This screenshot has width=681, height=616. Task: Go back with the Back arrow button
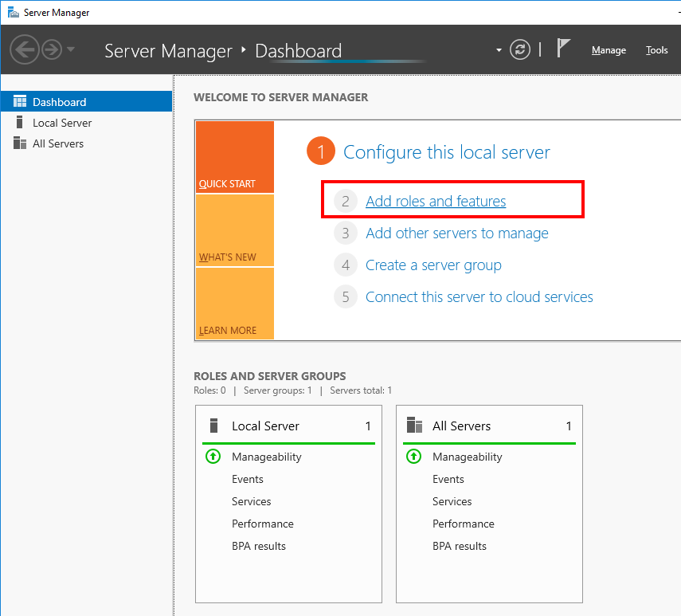25,49
